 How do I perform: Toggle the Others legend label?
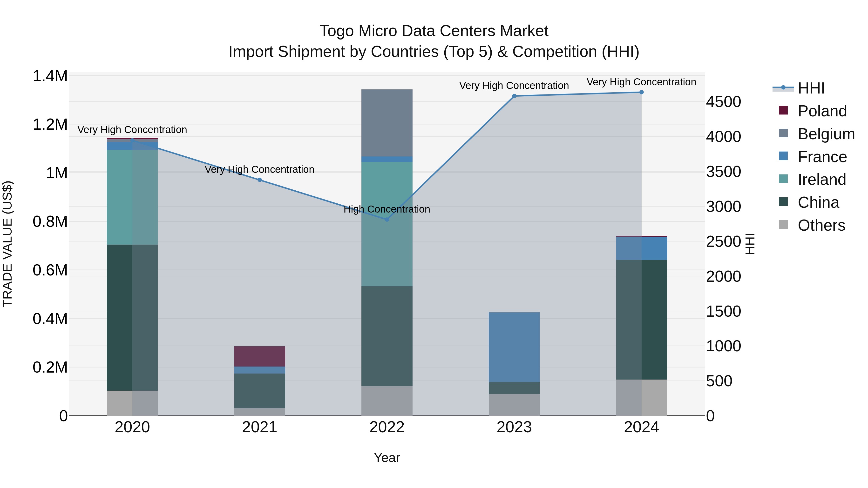tap(821, 225)
